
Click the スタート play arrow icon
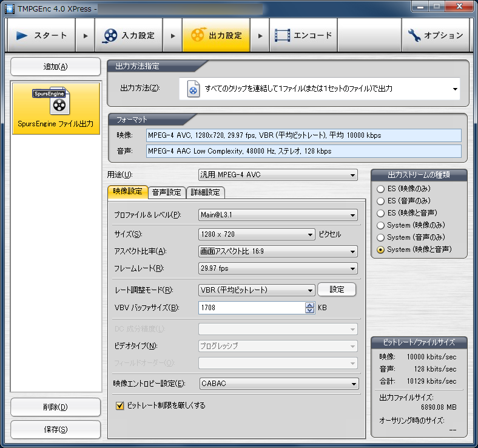point(22,35)
